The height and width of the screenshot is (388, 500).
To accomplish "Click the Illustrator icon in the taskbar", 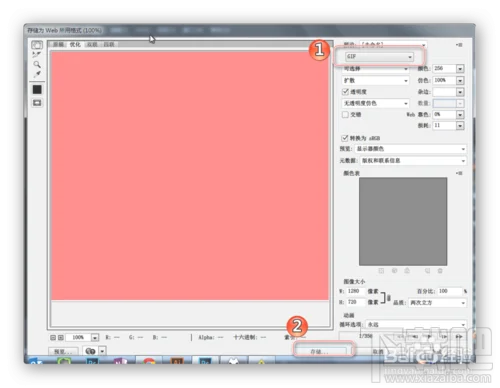I will pos(177,361).
